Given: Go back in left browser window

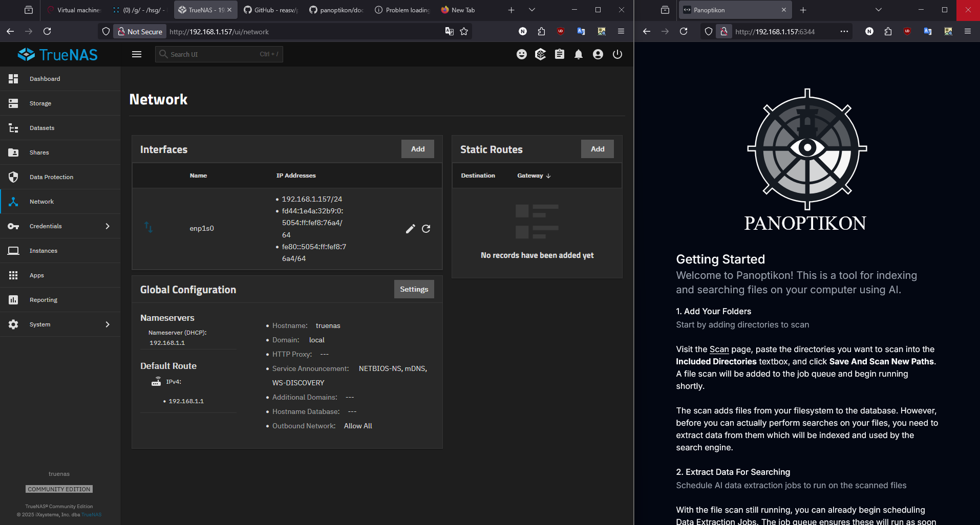Looking at the screenshot, I should coord(10,31).
